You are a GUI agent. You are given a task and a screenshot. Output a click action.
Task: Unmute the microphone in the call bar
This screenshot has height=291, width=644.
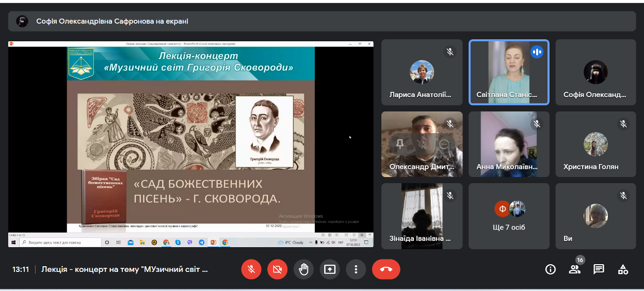click(x=251, y=269)
